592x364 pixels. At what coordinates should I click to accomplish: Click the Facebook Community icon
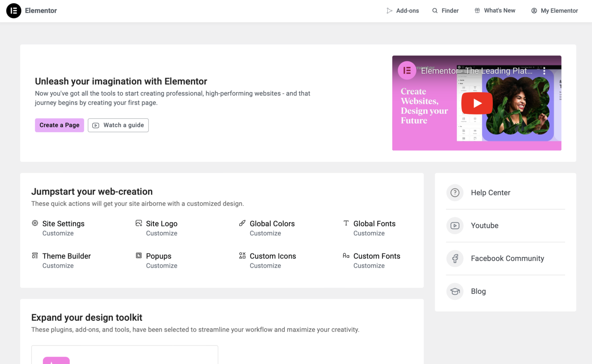pos(455,258)
